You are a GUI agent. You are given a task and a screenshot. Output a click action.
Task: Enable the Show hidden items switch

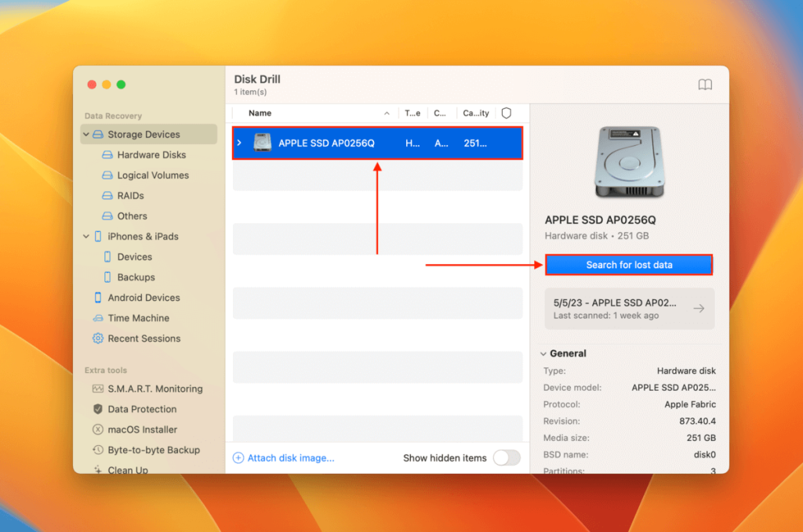pyautogui.click(x=507, y=458)
